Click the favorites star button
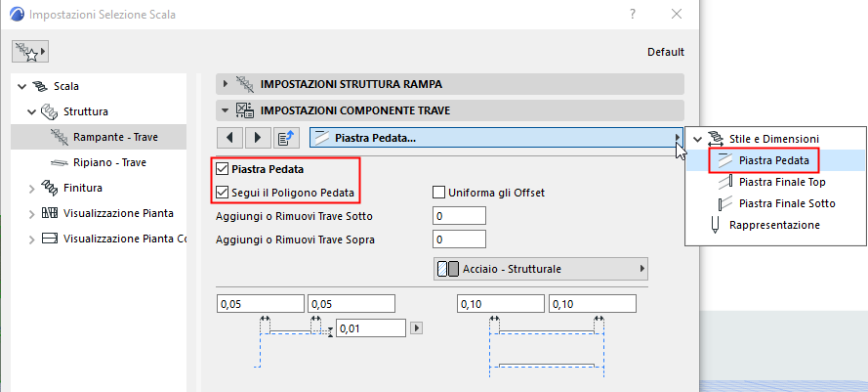 [30, 51]
